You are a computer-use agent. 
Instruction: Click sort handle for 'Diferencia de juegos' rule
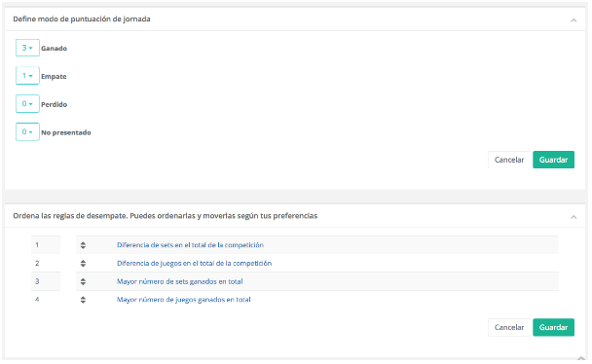[x=83, y=264]
